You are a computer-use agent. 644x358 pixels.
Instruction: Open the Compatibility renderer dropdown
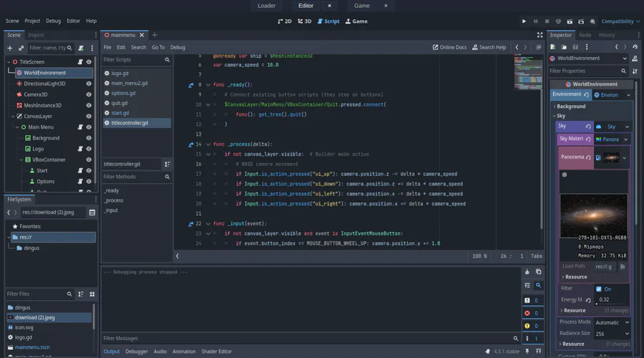[620, 21]
